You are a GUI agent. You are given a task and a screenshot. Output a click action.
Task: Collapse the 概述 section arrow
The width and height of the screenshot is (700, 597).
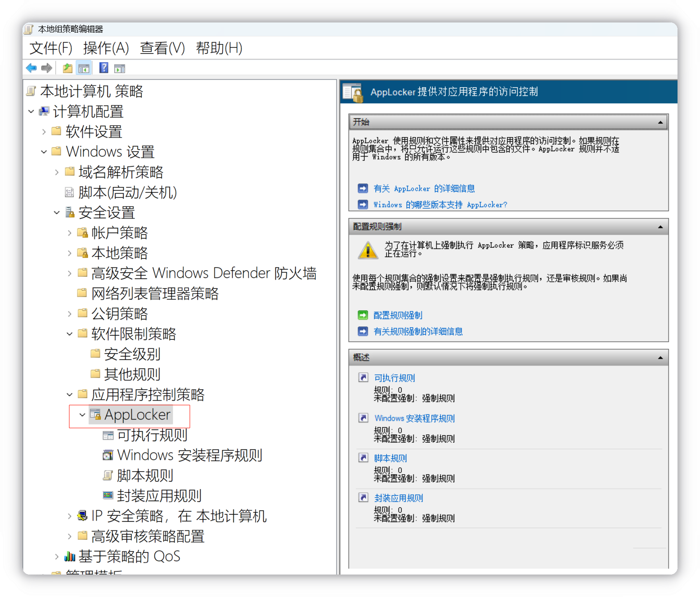click(660, 358)
